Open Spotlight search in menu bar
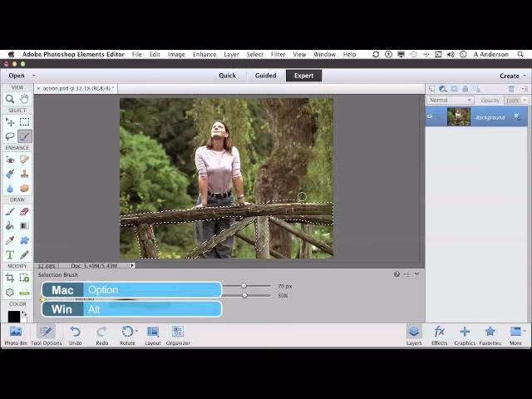 click(520, 54)
